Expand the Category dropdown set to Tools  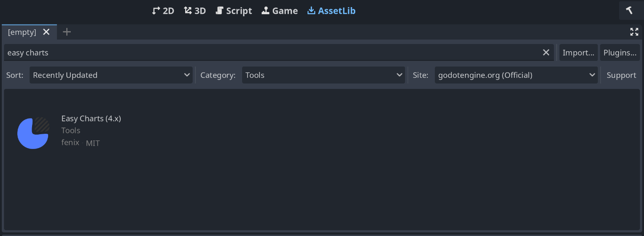[324, 75]
